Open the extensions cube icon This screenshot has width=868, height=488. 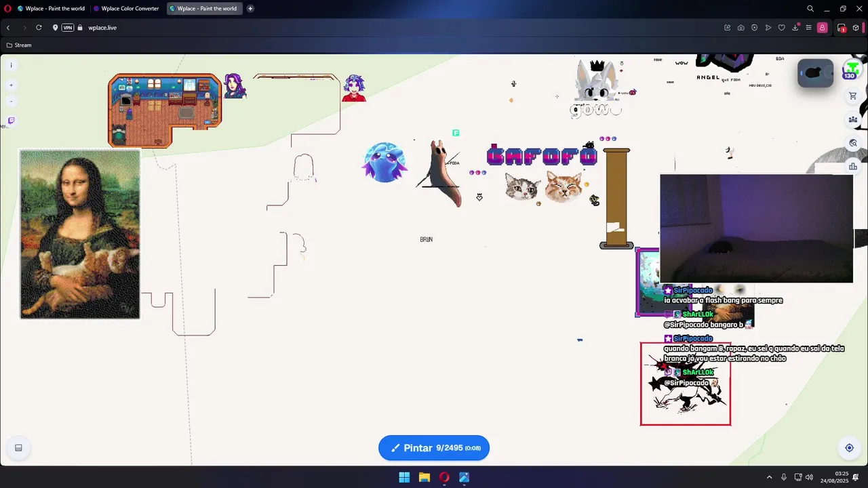point(856,28)
